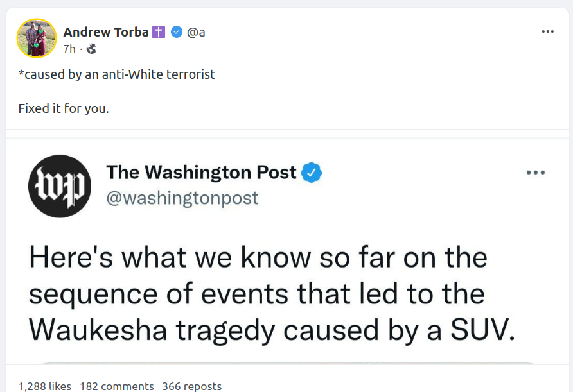Click the purple cross icon beside the name

tap(159, 32)
